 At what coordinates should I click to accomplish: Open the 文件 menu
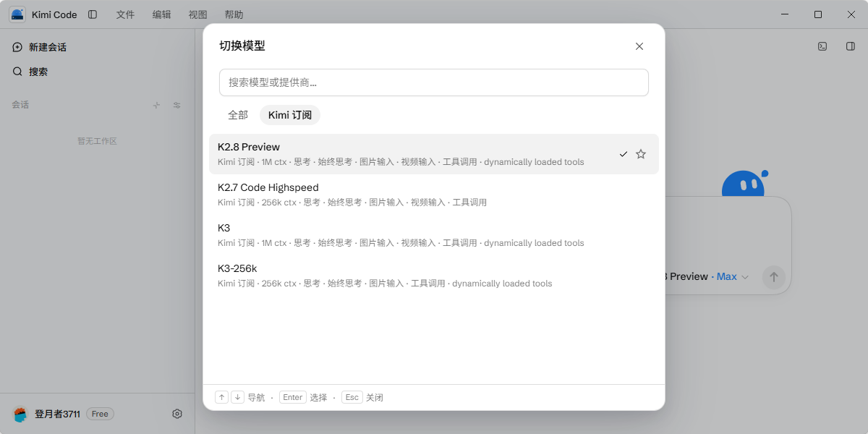coord(126,14)
